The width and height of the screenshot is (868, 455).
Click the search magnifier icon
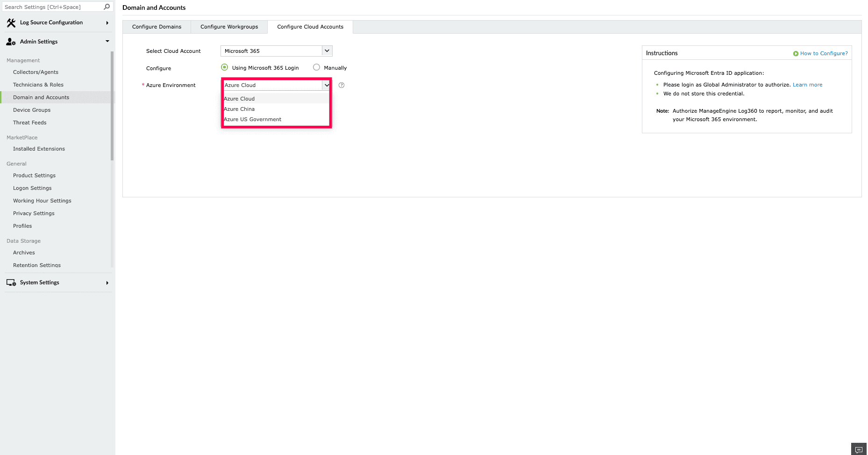[x=107, y=7]
